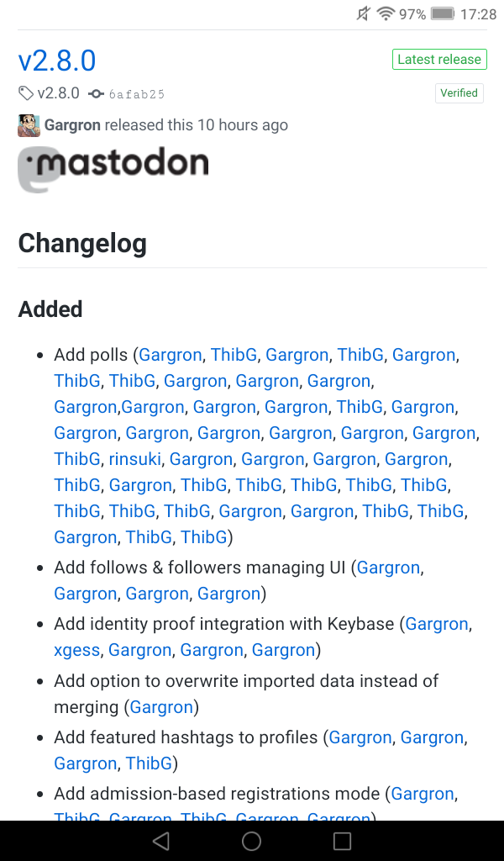The height and width of the screenshot is (861, 504).
Task: Tap the Wi-Fi status icon
Action: coord(386,13)
